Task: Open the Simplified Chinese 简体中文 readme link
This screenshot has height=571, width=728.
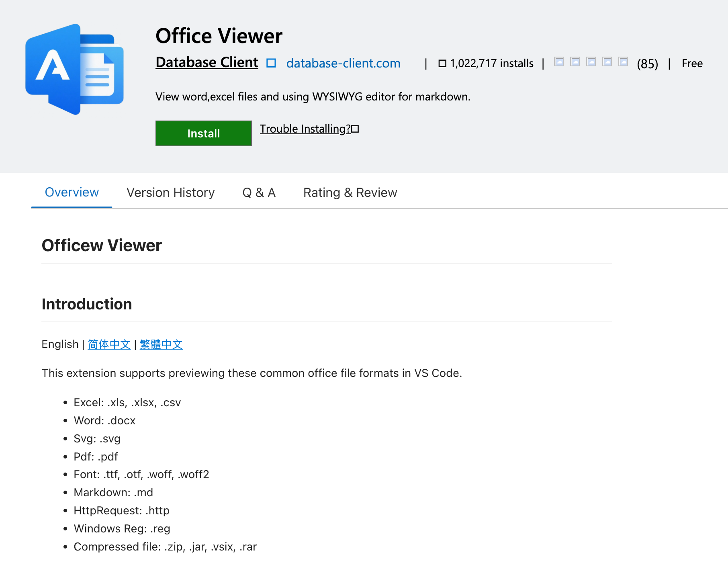Action: point(109,344)
